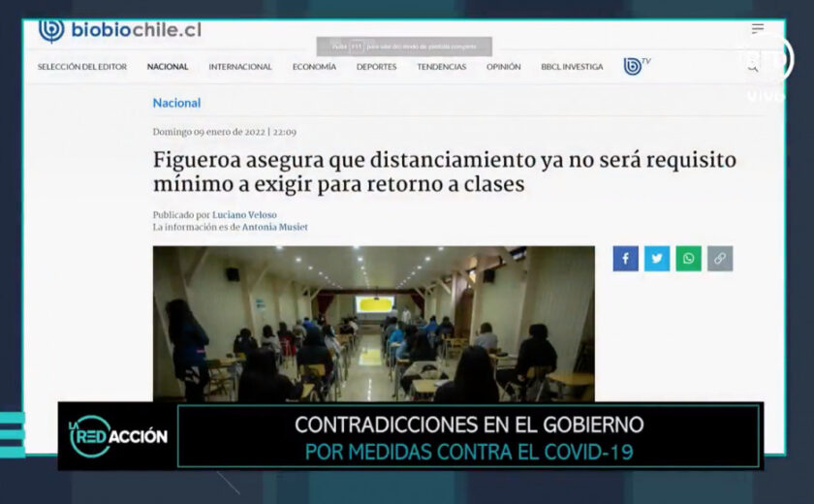Share article on Twitter

[x=657, y=258]
